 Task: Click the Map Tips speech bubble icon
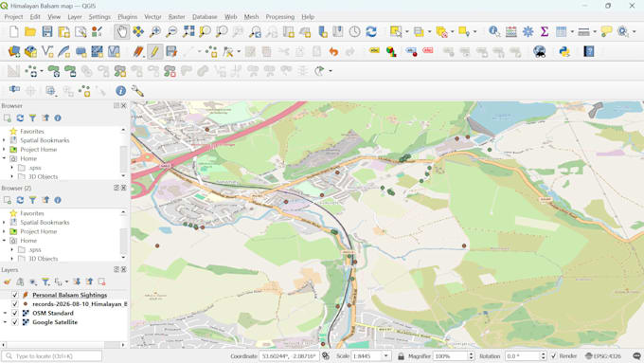pos(606,31)
